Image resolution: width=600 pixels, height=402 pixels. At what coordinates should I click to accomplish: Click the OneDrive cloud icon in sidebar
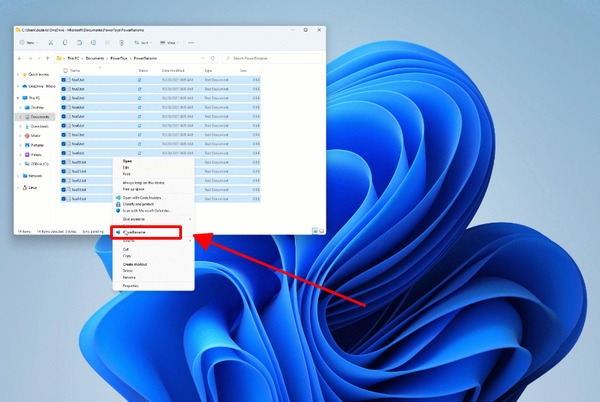point(25,86)
